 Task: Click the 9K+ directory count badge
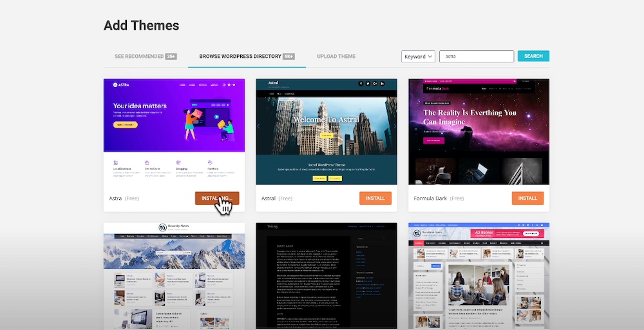point(289,56)
